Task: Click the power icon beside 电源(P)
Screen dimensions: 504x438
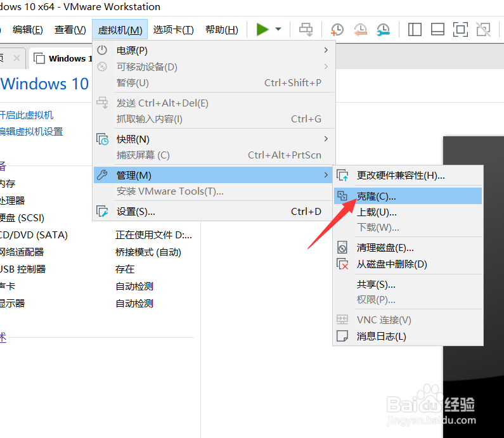Action: click(102, 50)
